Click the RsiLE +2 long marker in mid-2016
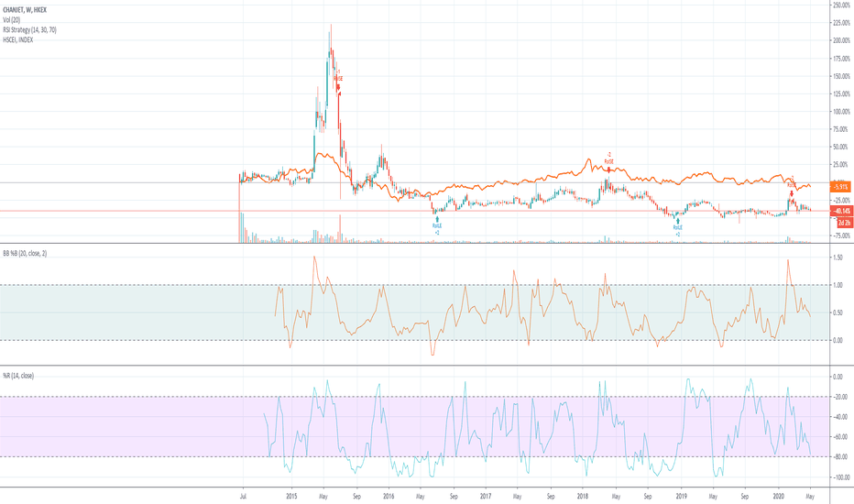The image size is (854, 504). (x=437, y=225)
